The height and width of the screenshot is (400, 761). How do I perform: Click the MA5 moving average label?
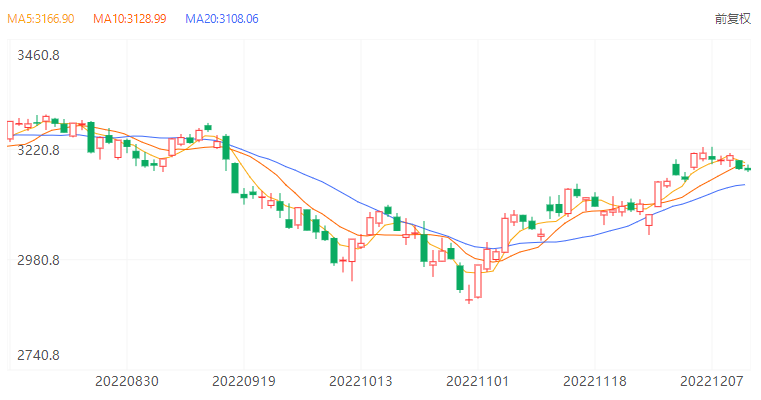coord(42,19)
